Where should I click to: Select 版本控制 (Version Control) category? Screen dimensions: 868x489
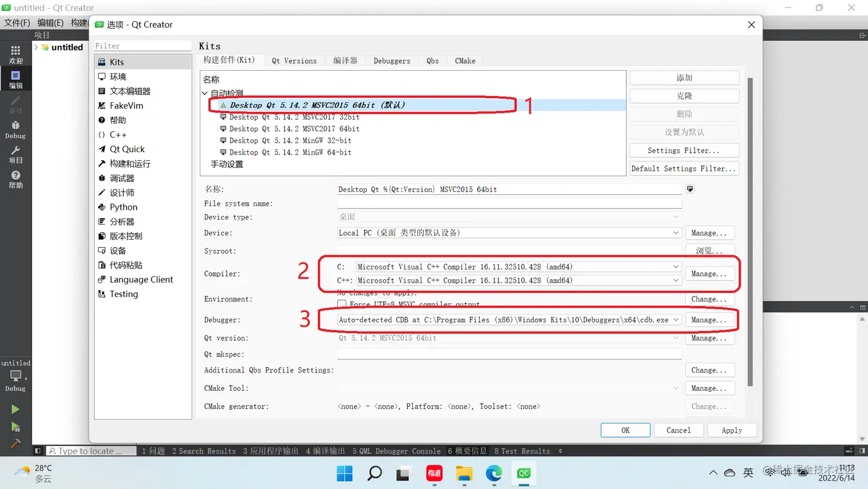[x=143, y=236]
